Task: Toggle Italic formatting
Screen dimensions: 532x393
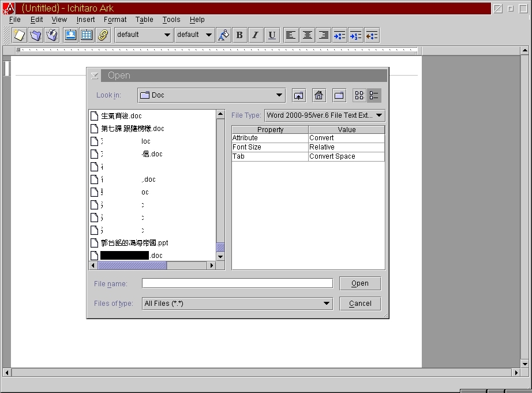Action: tap(256, 35)
